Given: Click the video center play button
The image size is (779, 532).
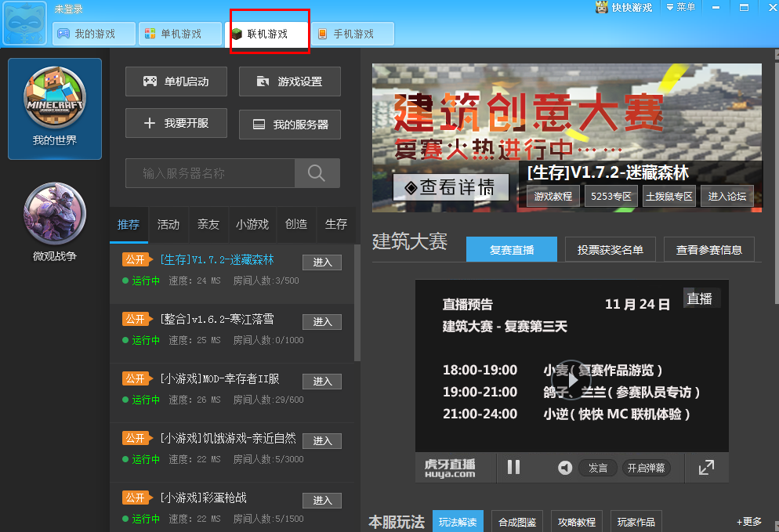Looking at the screenshot, I should click(571, 380).
